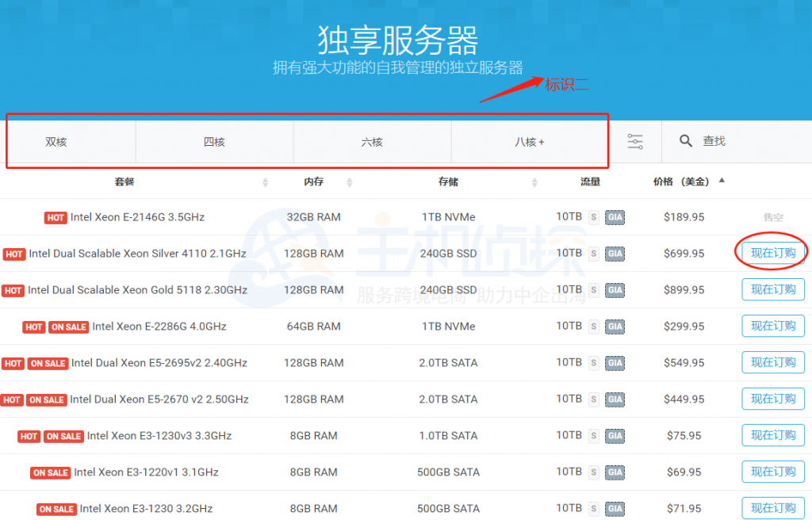Sort by the 内存 column arrows
The width and height of the screenshot is (812, 520).
349,182
